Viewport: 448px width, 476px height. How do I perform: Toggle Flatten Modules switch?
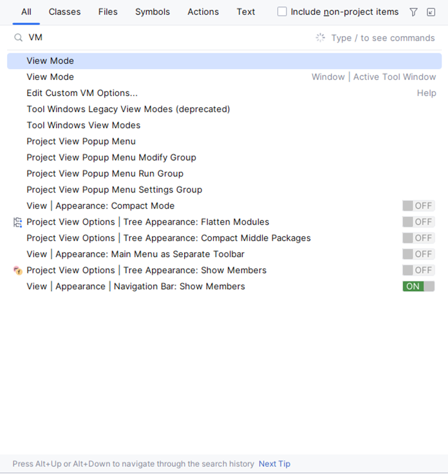418,222
